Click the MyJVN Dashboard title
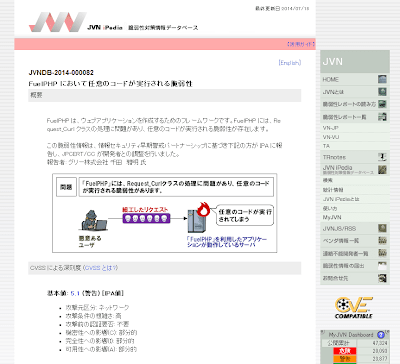 pyautogui.click(x=351, y=335)
